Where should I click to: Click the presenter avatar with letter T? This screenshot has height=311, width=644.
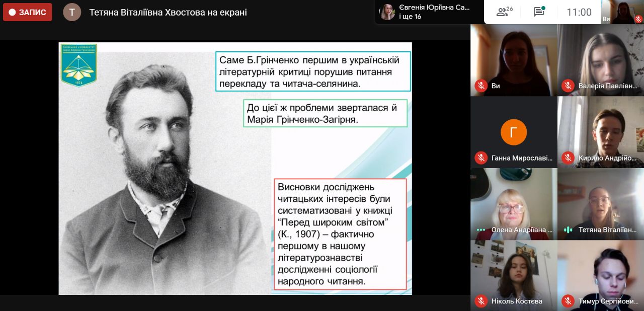pos(72,12)
